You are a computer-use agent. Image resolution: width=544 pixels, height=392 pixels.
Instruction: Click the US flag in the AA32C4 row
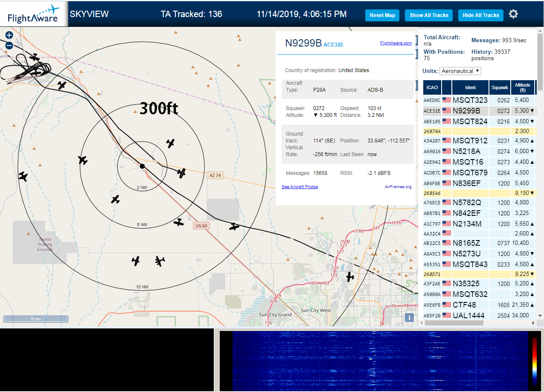(x=447, y=233)
